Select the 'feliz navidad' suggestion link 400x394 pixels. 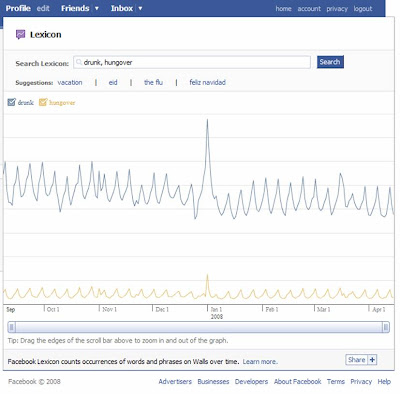pyautogui.click(x=207, y=82)
